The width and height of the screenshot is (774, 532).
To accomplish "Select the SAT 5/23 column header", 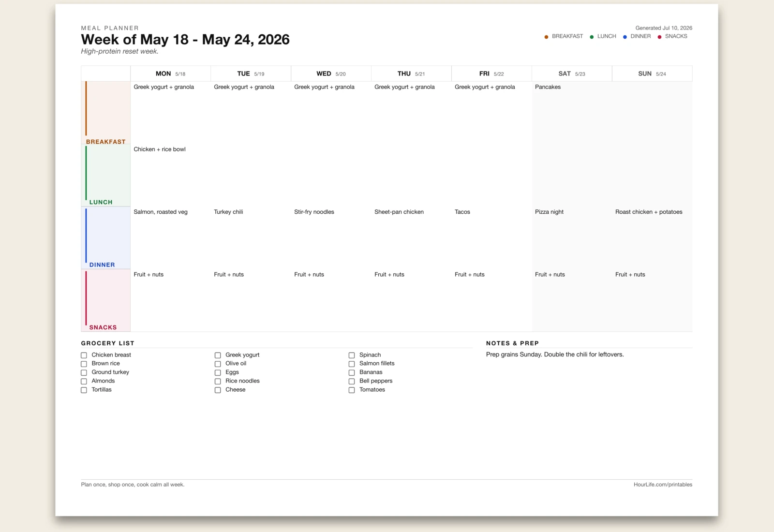I will [572, 74].
